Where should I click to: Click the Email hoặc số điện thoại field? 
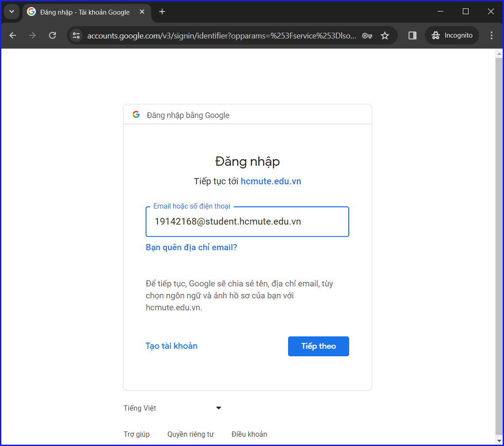click(x=247, y=221)
